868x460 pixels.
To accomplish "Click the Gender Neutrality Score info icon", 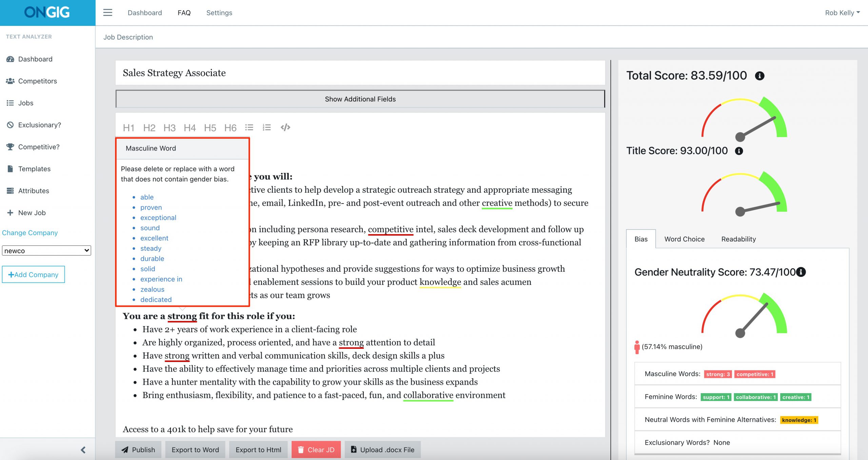I will tap(801, 272).
